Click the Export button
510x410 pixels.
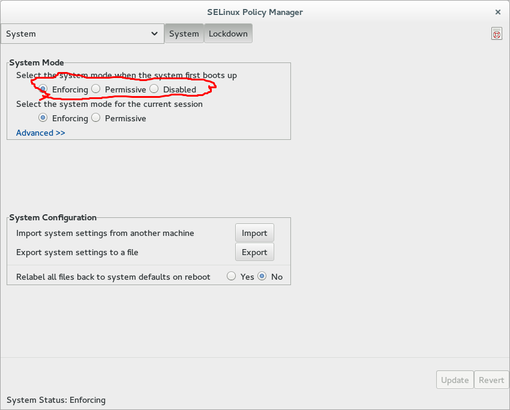pos(255,252)
